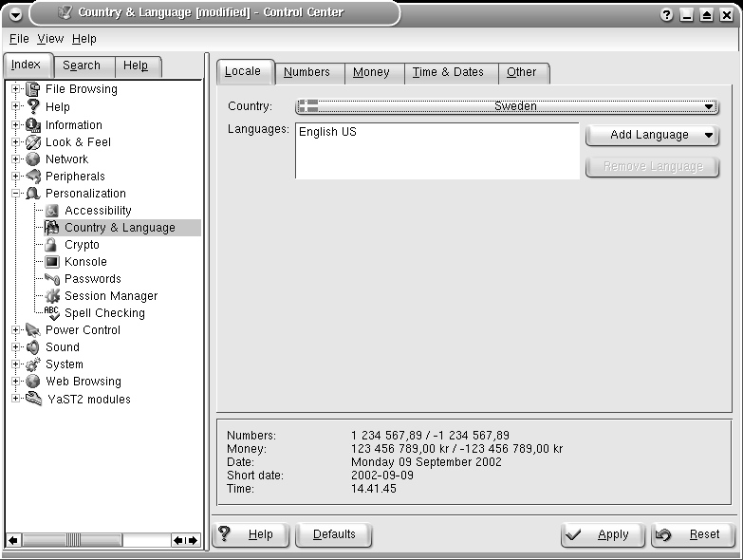Click the File Browsing category icon
Viewport: 743px width, 560px height.
(32, 89)
